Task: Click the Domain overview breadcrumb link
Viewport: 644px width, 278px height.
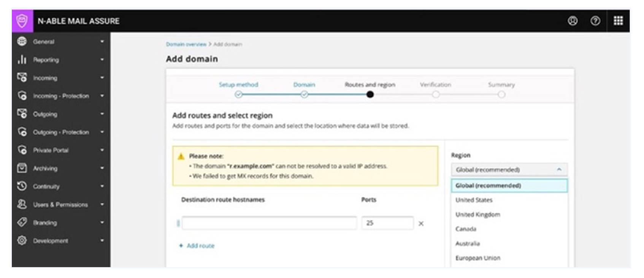Action: pos(186,44)
